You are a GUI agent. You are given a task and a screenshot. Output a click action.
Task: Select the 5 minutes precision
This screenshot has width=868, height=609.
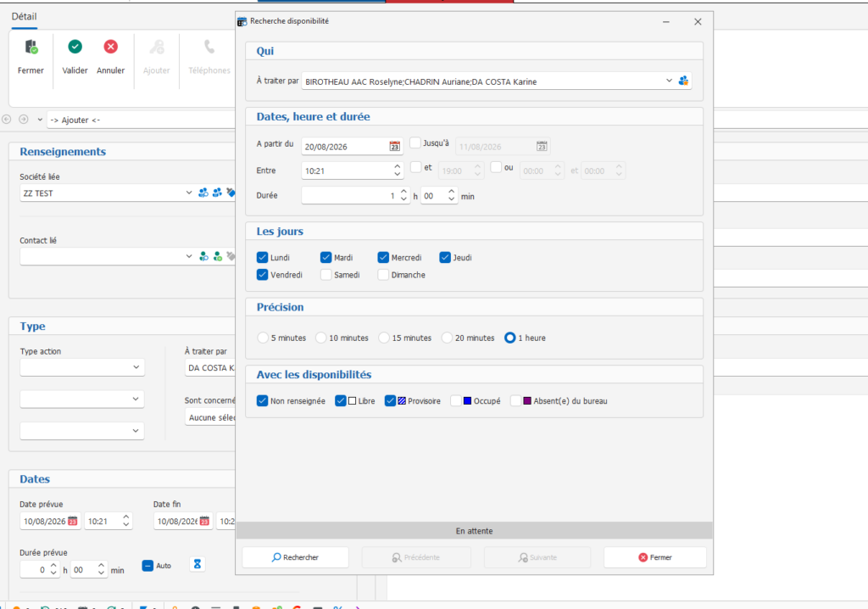click(263, 338)
